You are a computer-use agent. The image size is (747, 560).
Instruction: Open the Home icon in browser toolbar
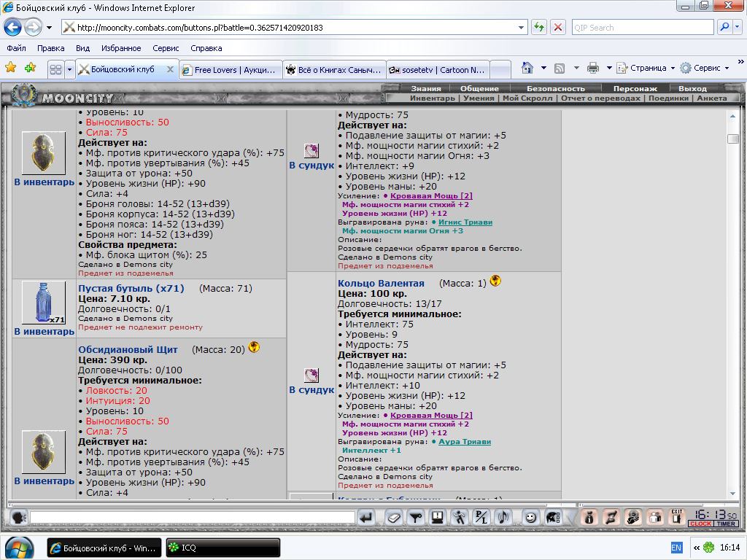click(527, 68)
